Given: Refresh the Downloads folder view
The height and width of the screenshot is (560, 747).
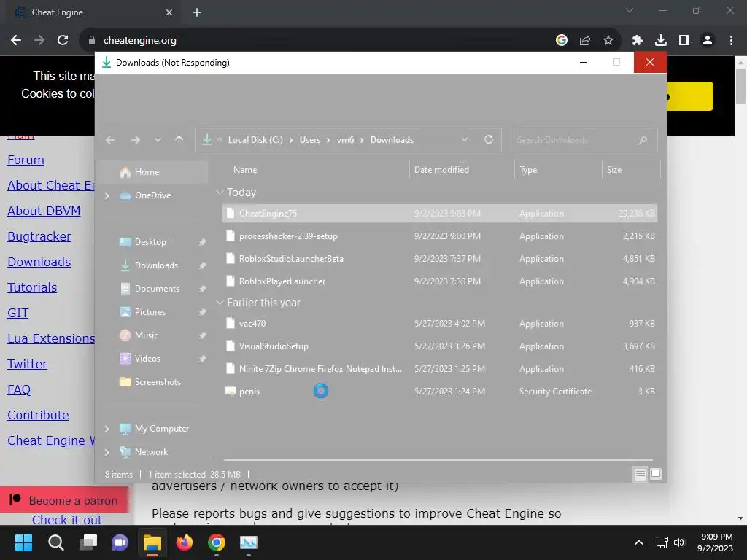Looking at the screenshot, I should pyautogui.click(x=488, y=139).
